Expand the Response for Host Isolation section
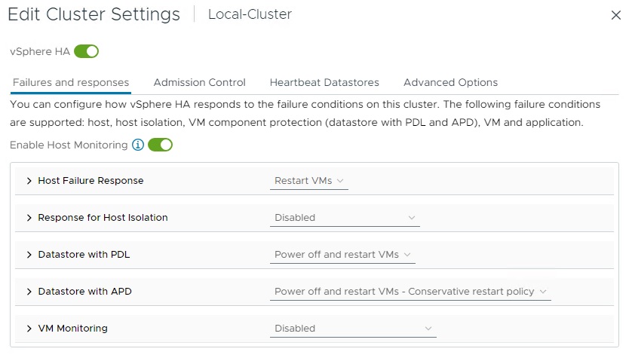 [29, 218]
